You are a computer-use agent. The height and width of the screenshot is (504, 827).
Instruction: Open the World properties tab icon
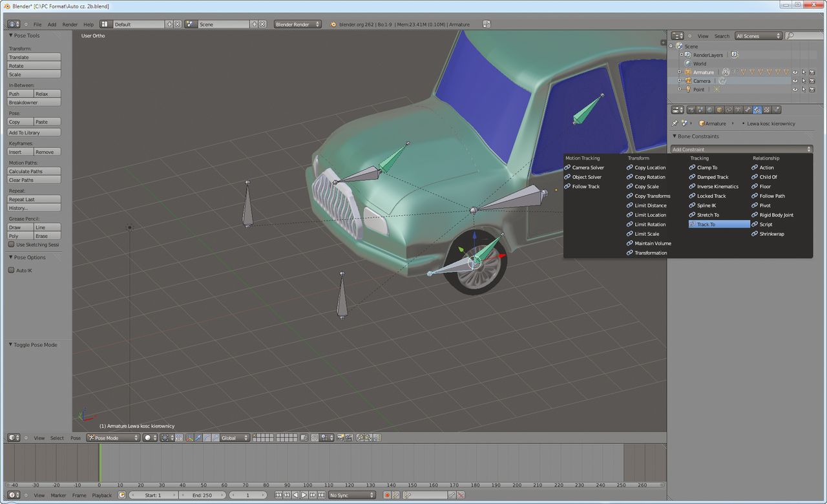(709, 110)
